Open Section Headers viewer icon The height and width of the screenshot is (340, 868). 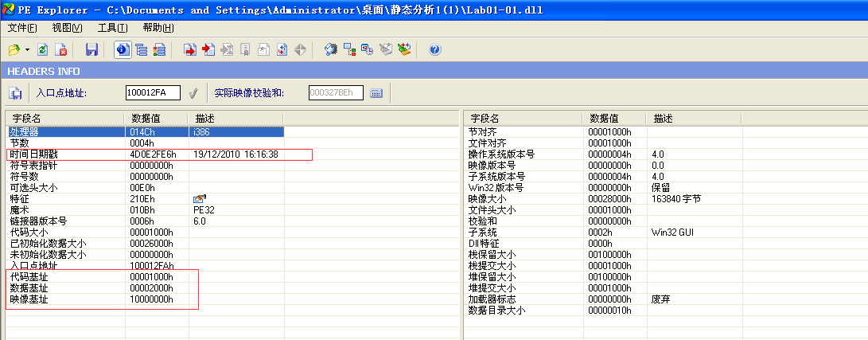point(159,50)
